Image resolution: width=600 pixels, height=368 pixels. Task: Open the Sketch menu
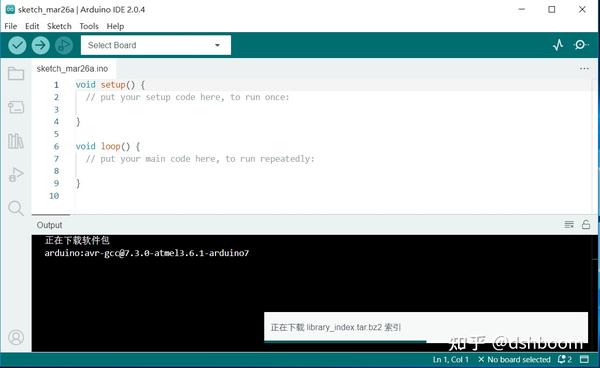click(x=59, y=26)
